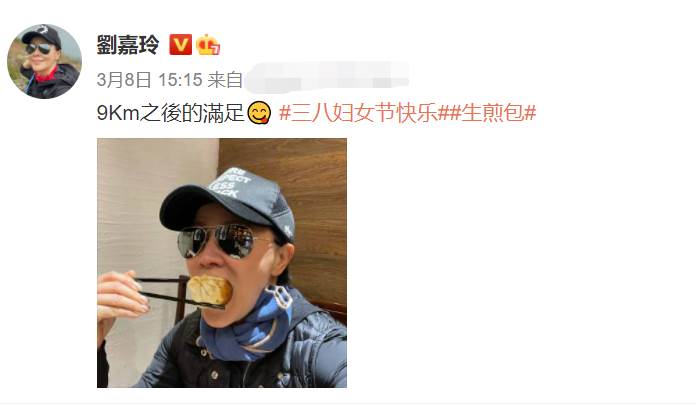Click the black chopsticks in the photo

point(175,292)
